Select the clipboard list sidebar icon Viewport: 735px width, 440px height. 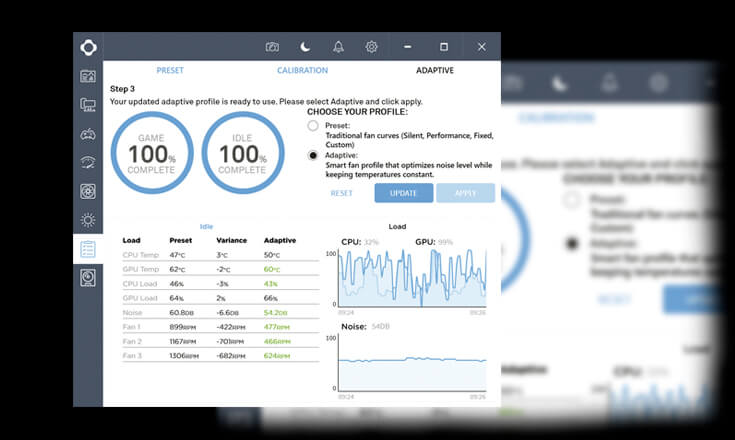pyautogui.click(x=88, y=249)
